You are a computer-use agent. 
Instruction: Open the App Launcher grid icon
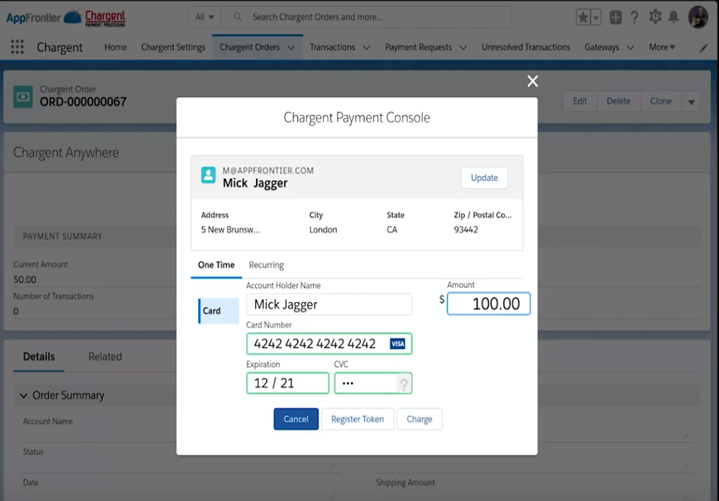[x=17, y=47]
